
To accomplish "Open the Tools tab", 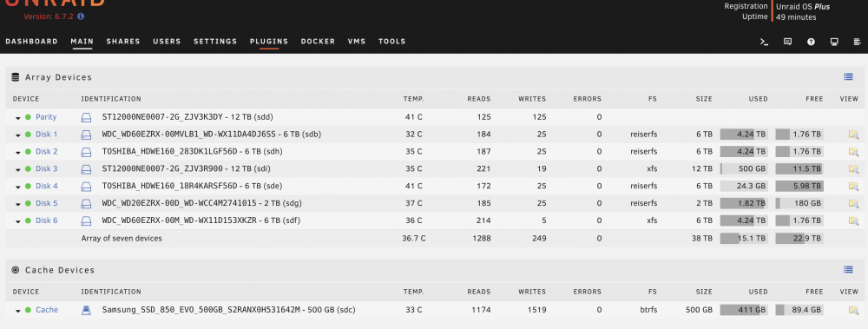I will [392, 42].
